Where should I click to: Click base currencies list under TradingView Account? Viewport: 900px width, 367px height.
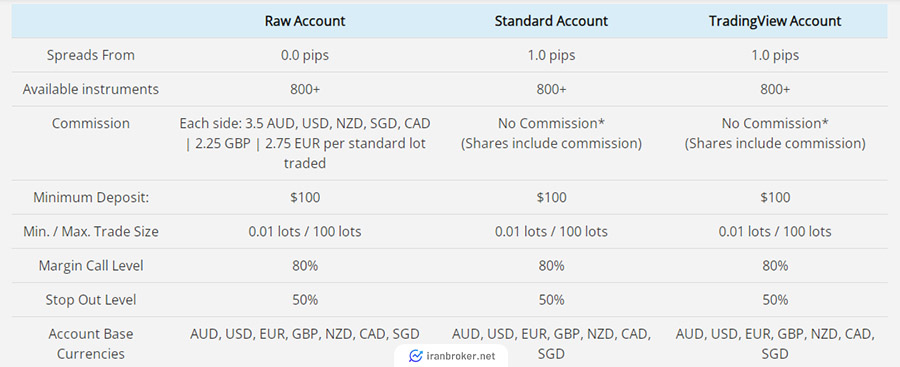coord(775,343)
